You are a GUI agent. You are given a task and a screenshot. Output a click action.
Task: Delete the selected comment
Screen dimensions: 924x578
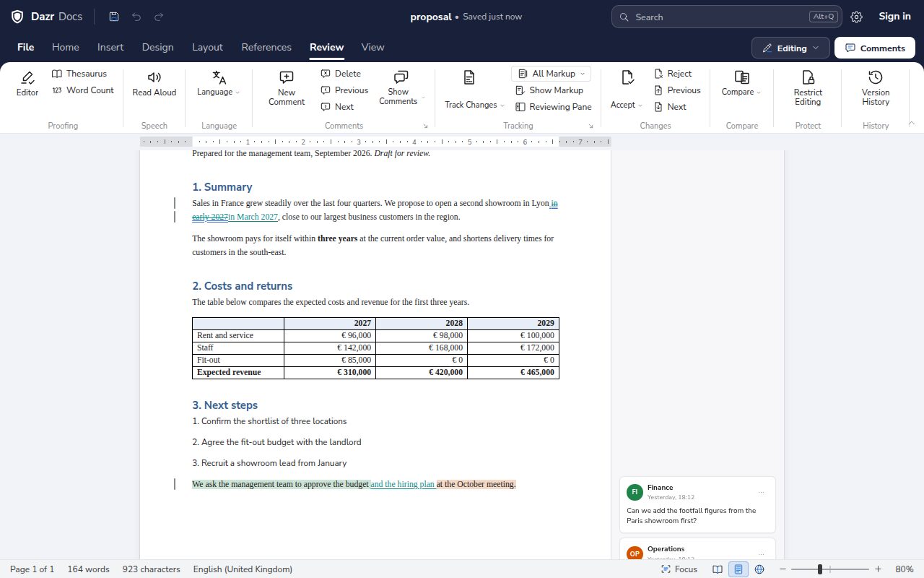[x=341, y=74]
